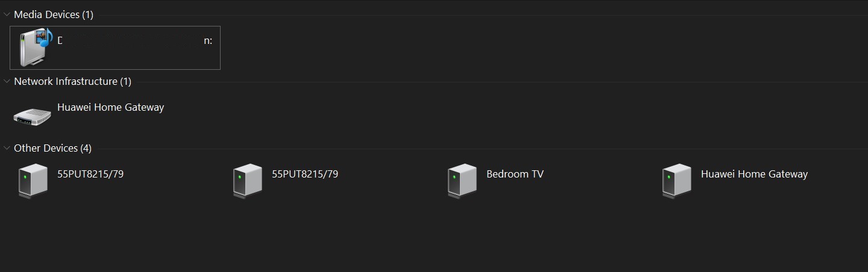Collapse the Other Devices group chevron
Viewport: 868px width, 272px height.
[7, 148]
